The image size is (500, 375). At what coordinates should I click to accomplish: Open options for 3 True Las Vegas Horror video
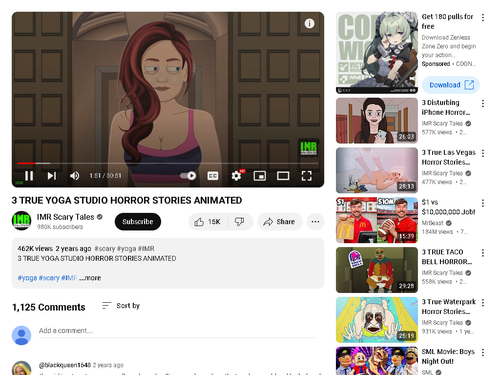(x=483, y=153)
